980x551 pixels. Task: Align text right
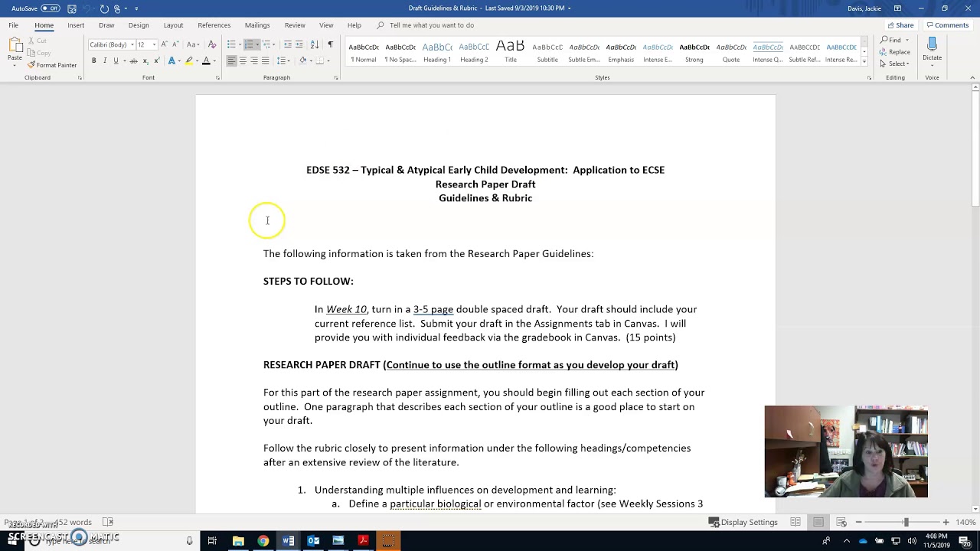click(254, 60)
